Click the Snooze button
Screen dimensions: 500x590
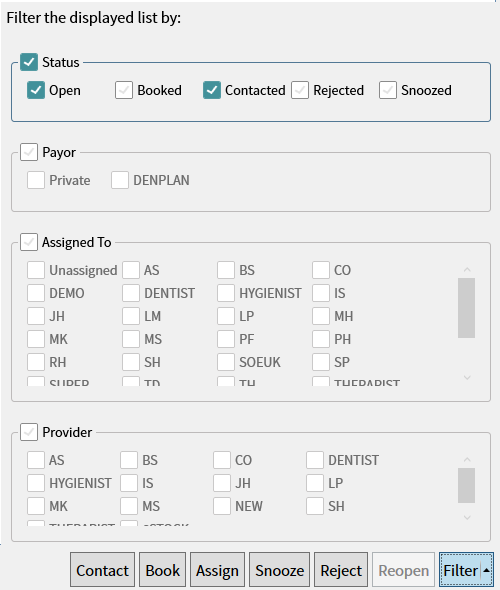pos(280,570)
